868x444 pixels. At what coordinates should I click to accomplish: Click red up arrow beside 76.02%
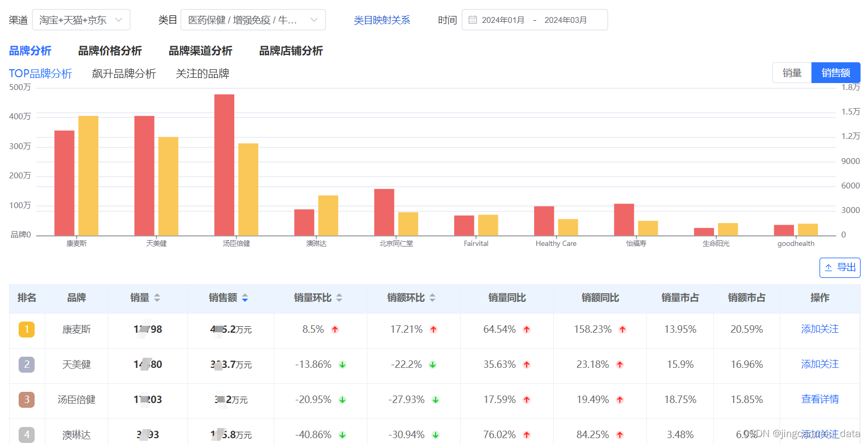[x=527, y=435]
